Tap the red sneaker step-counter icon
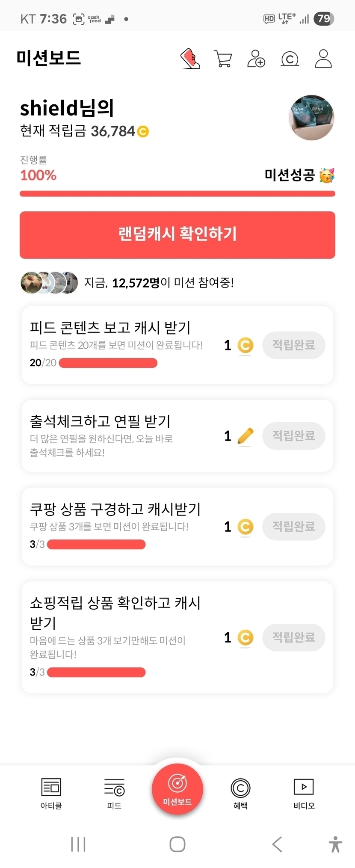This screenshot has height=868, width=355. pyautogui.click(x=190, y=59)
